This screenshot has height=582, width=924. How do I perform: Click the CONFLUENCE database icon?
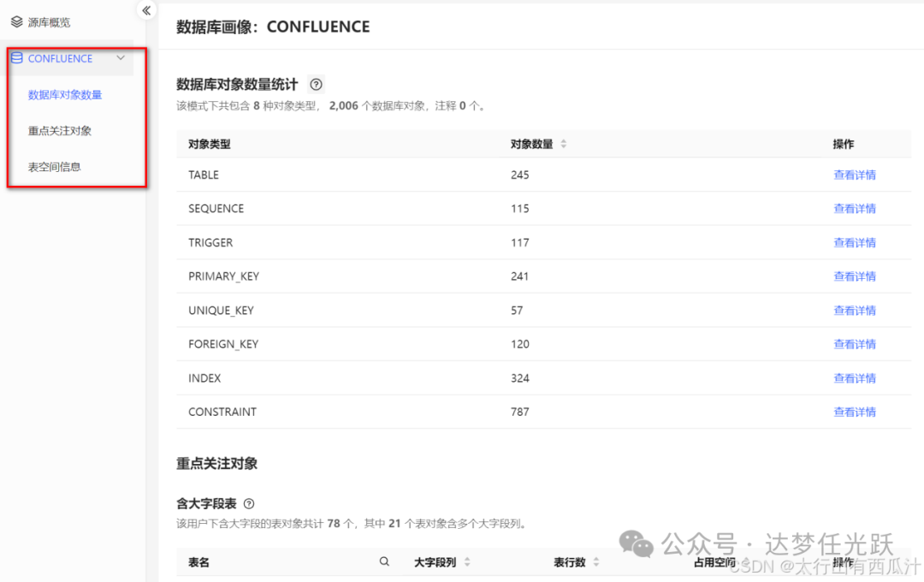click(17, 58)
